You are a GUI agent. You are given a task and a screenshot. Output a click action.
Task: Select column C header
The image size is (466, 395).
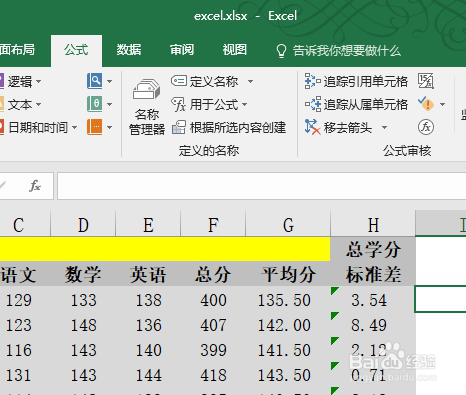(x=25, y=224)
